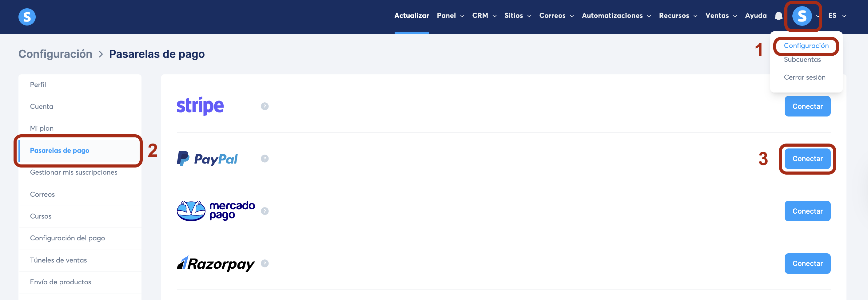Click the Pasarelas de pago page heading
Image resolution: width=868 pixels, height=300 pixels.
click(x=157, y=54)
